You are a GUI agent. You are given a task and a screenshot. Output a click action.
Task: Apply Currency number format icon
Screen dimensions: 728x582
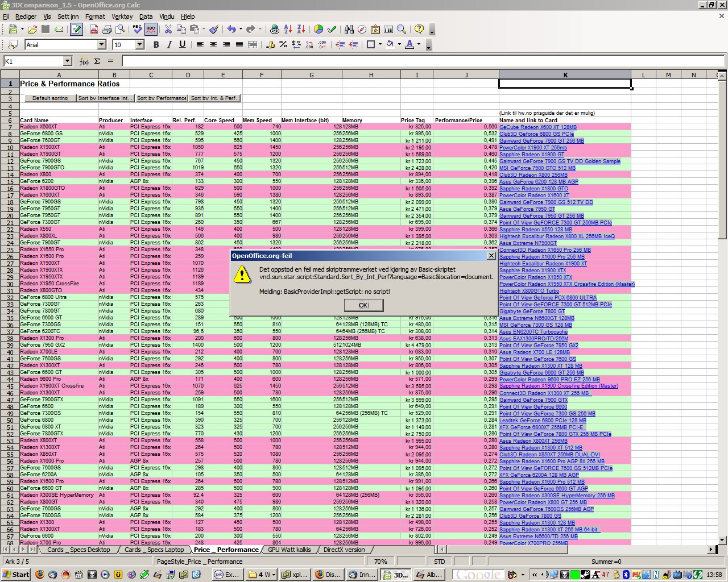[x=270, y=44]
